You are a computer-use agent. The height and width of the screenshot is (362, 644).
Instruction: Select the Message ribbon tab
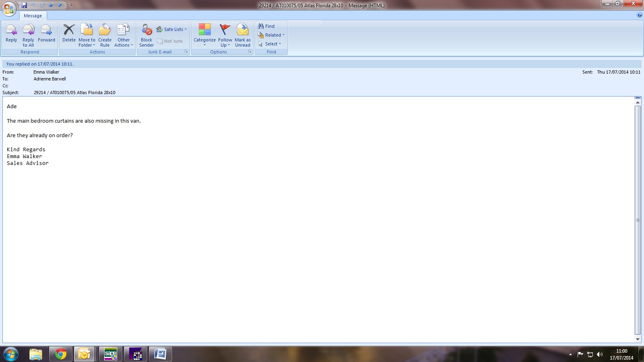[33, 16]
